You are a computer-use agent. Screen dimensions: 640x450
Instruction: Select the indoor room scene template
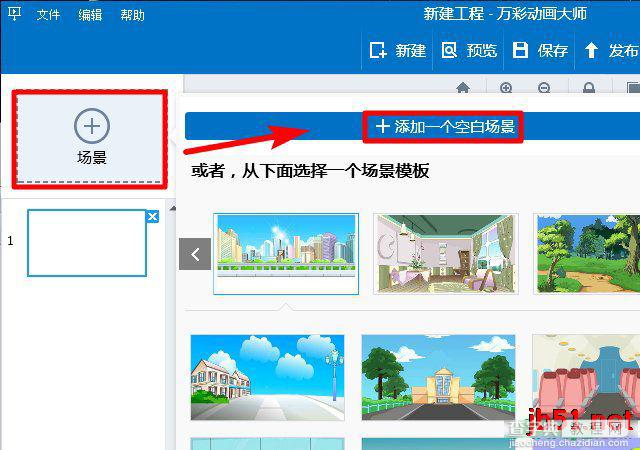tap(446, 253)
